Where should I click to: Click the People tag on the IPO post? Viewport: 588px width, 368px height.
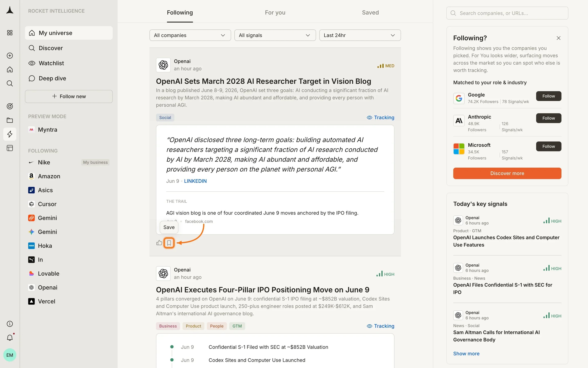pos(217,326)
